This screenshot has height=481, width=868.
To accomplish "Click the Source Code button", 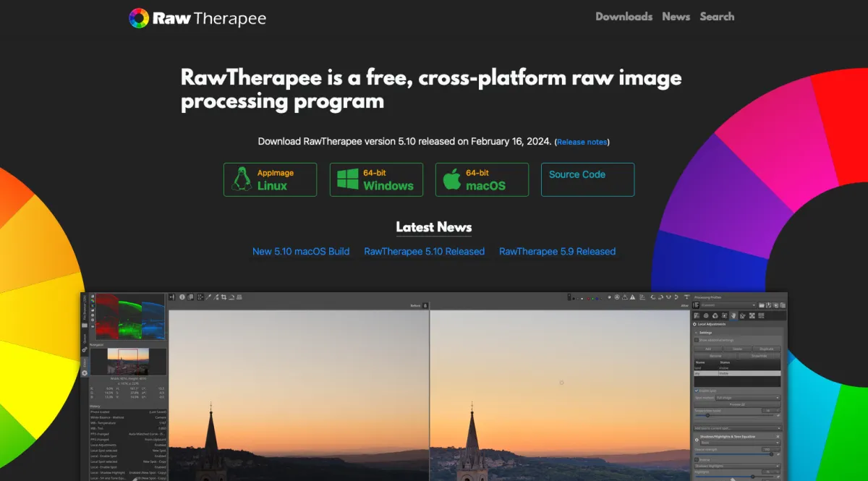I will point(587,179).
